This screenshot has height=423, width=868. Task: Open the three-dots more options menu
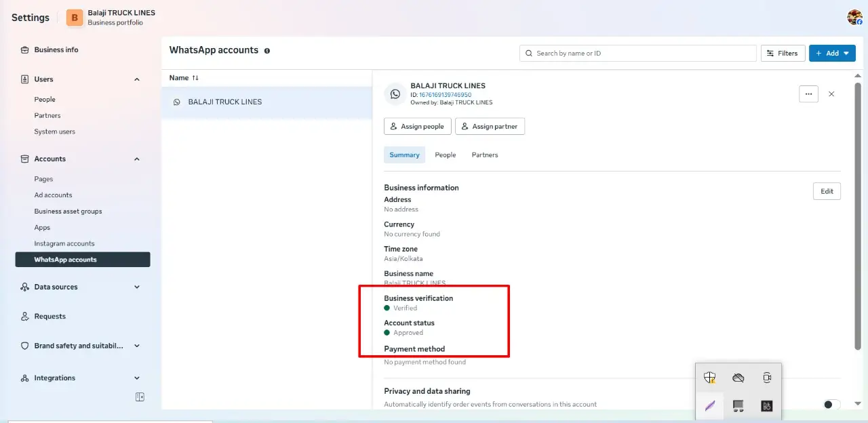[x=808, y=94]
